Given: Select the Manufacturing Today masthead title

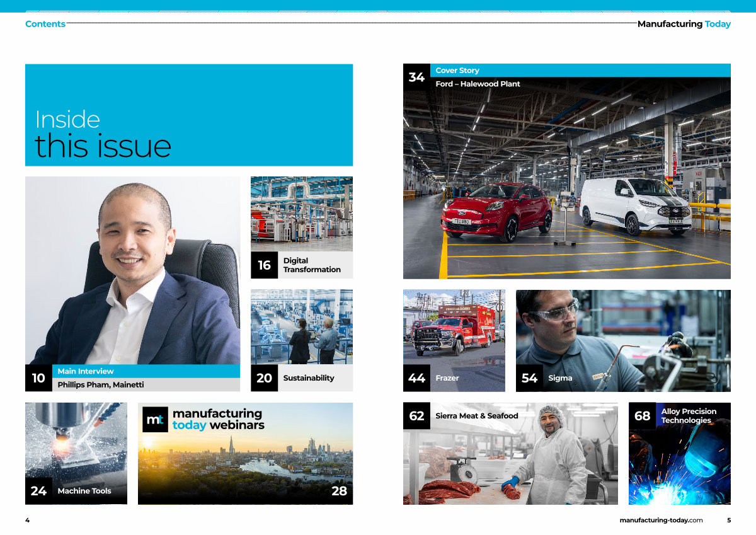Looking at the screenshot, I should 684,24.
